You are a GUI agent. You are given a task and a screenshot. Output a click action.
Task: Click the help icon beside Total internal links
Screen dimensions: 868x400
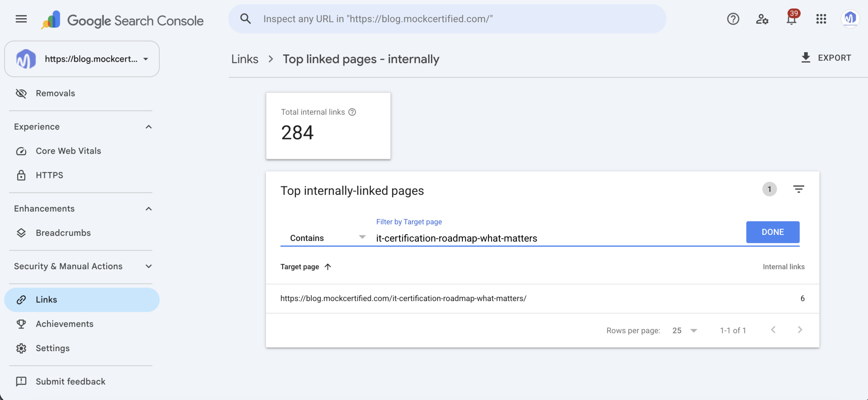point(352,112)
